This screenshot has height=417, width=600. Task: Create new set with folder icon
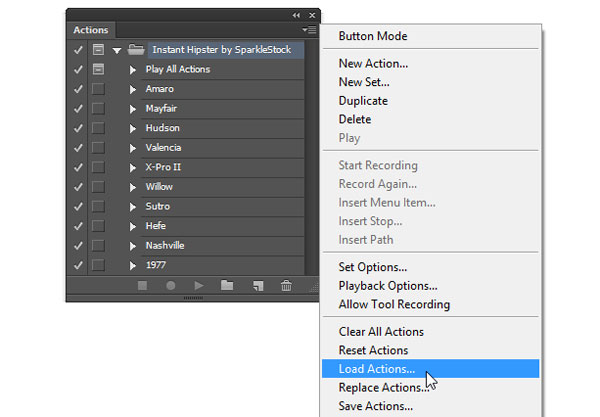tap(227, 285)
